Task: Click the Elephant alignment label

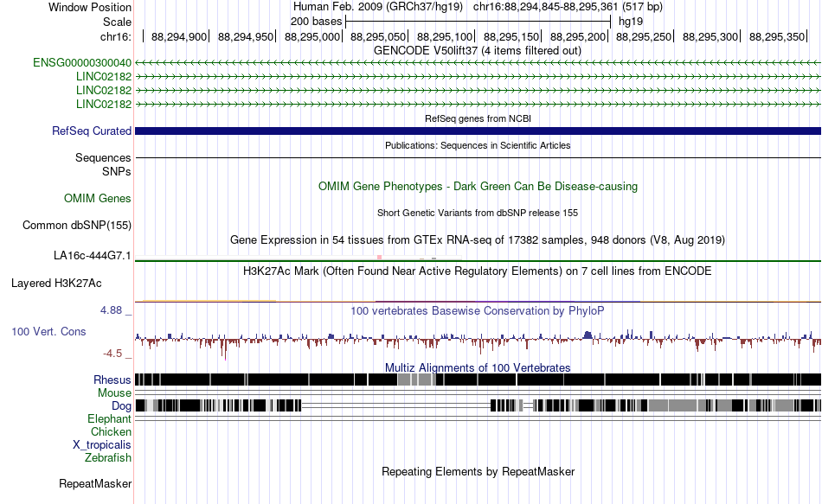Action: tap(109, 419)
